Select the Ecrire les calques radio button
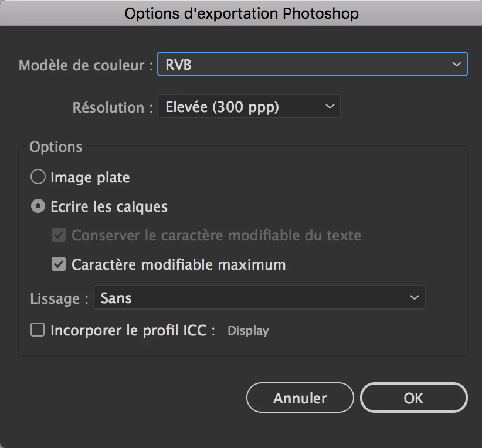 38,206
